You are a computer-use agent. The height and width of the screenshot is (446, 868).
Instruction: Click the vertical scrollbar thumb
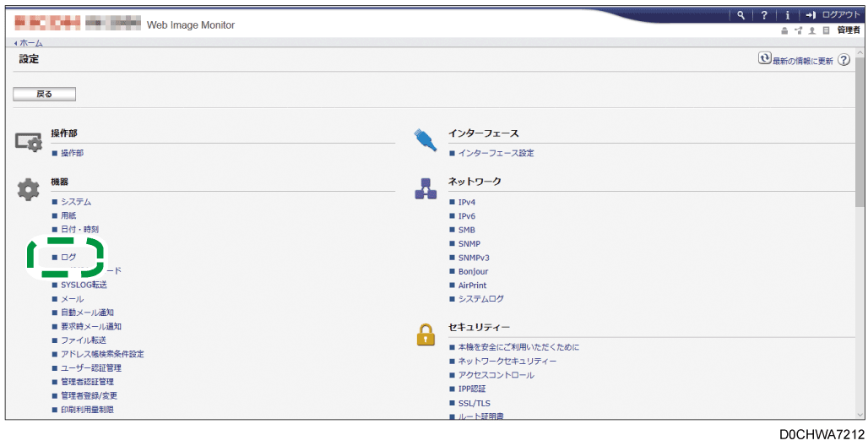coord(860,132)
